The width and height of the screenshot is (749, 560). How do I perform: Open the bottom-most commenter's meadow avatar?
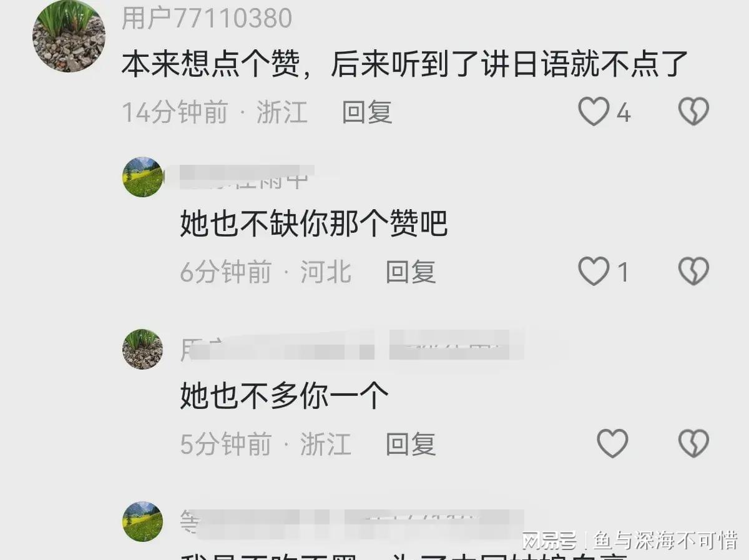[142, 521]
